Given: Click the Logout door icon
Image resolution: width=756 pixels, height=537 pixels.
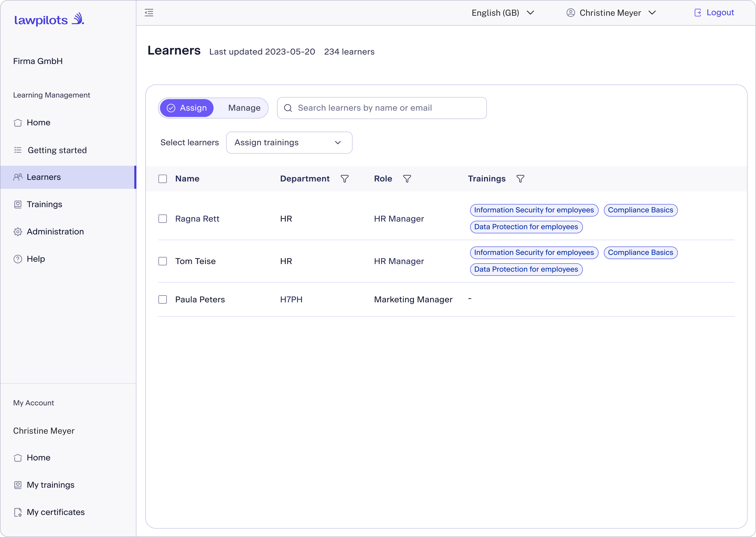Looking at the screenshot, I should (698, 13).
